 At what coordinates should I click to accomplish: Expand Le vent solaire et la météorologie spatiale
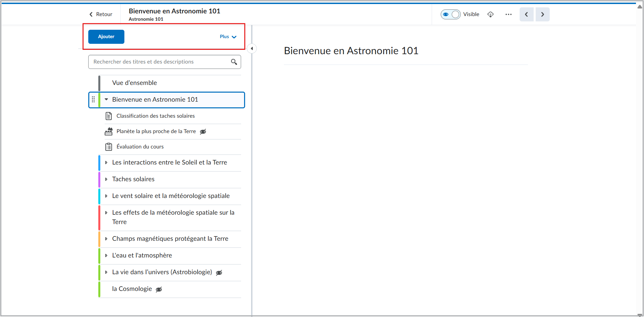coord(106,196)
